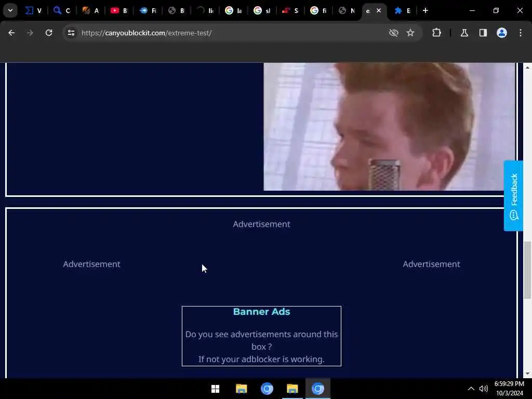Click the page vertical scrollbar thumb

[x=528, y=270]
